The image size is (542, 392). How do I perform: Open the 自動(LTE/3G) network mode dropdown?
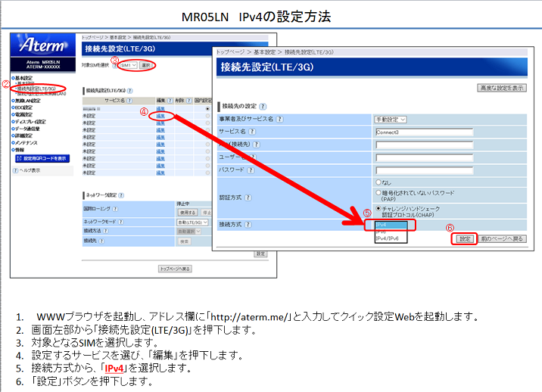pyautogui.click(x=192, y=222)
